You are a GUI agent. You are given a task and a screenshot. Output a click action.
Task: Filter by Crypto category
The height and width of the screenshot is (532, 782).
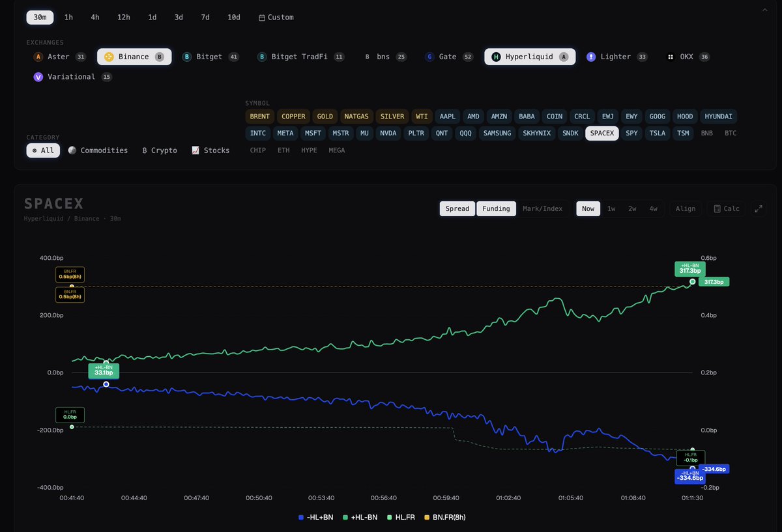(160, 150)
